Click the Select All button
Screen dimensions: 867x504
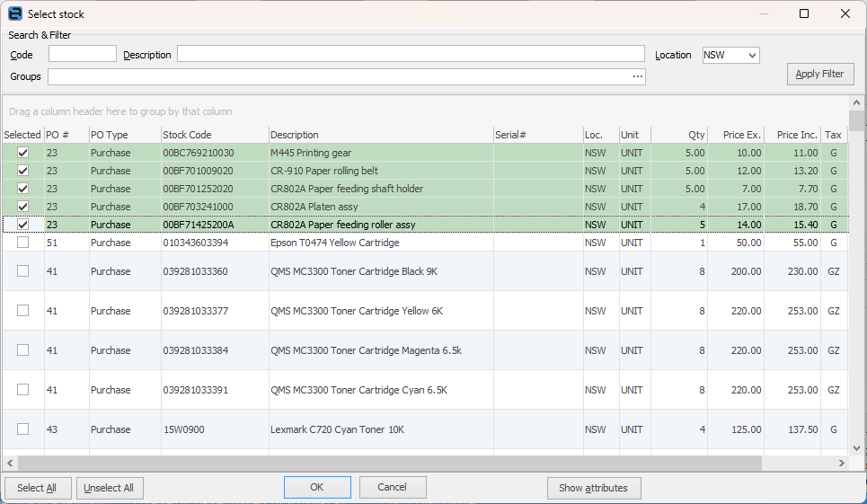(37, 488)
